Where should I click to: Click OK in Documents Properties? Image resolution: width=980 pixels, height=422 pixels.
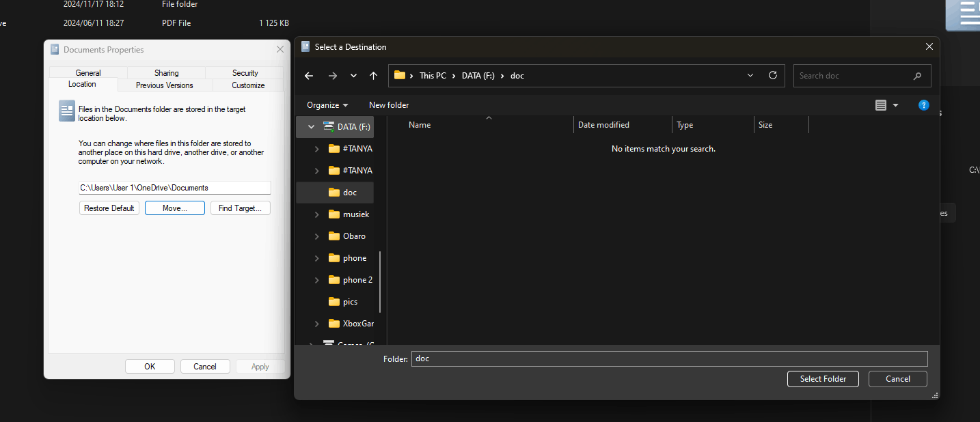150,367
